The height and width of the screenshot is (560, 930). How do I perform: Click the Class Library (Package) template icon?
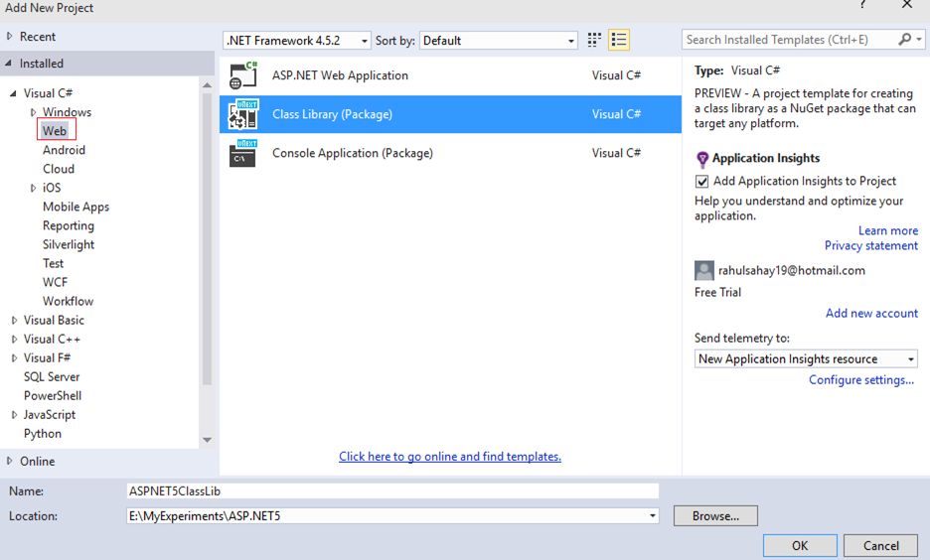coord(243,114)
